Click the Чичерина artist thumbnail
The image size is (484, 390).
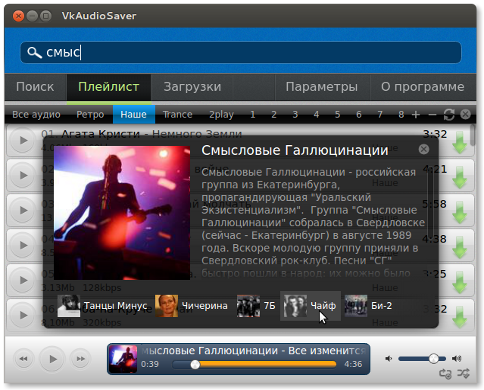tap(166, 306)
